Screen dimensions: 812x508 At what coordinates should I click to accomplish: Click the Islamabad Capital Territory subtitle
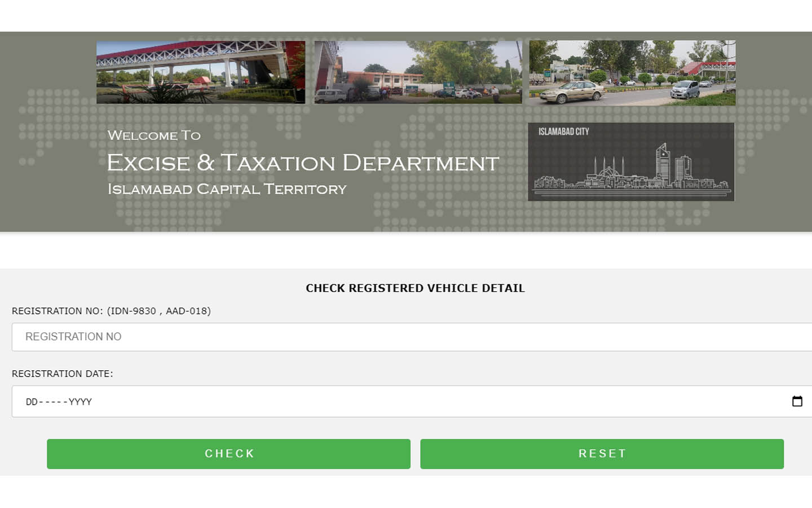(x=227, y=190)
